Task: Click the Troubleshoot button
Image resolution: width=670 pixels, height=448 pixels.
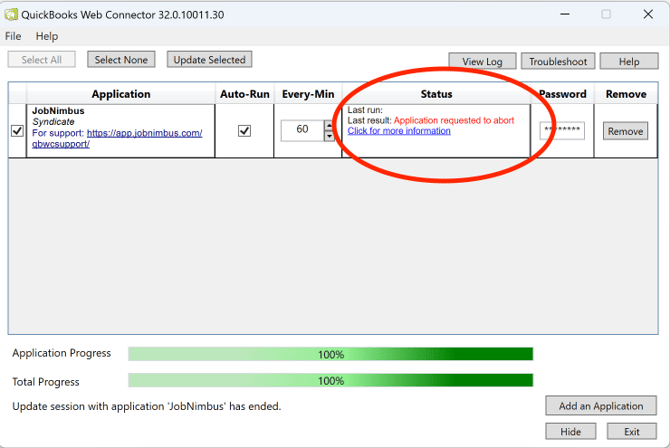Action: click(558, 61)
